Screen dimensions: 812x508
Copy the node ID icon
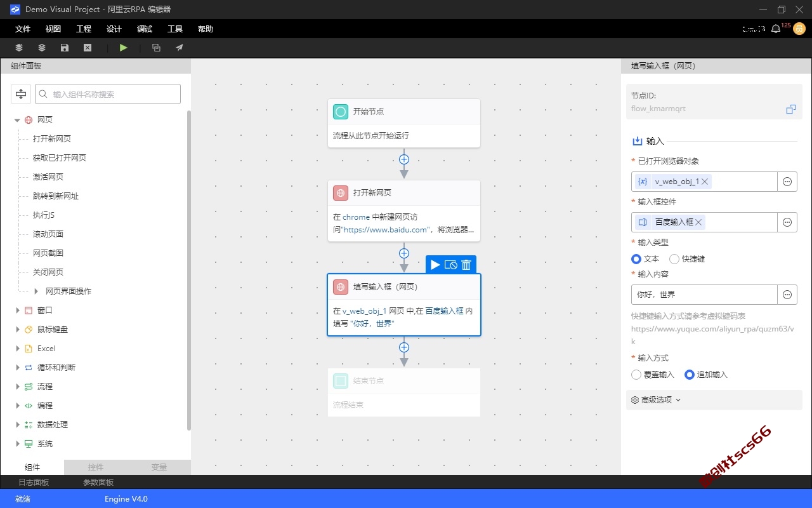point(790,109)
